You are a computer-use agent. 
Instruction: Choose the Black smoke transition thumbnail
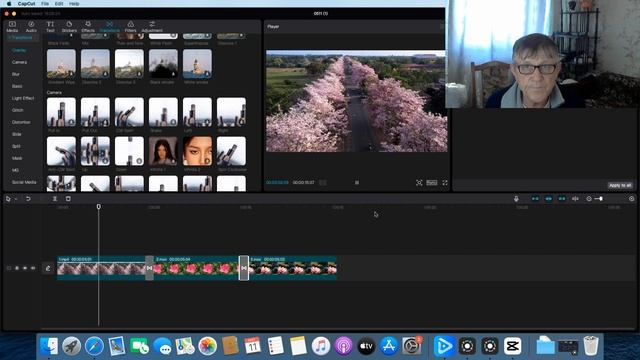[x=163, y=64]
